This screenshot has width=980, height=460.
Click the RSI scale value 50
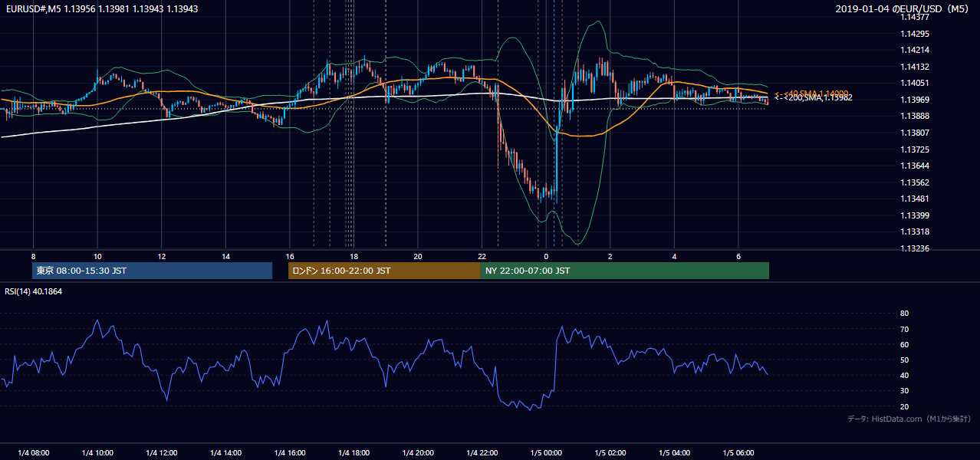coord(905,360)
